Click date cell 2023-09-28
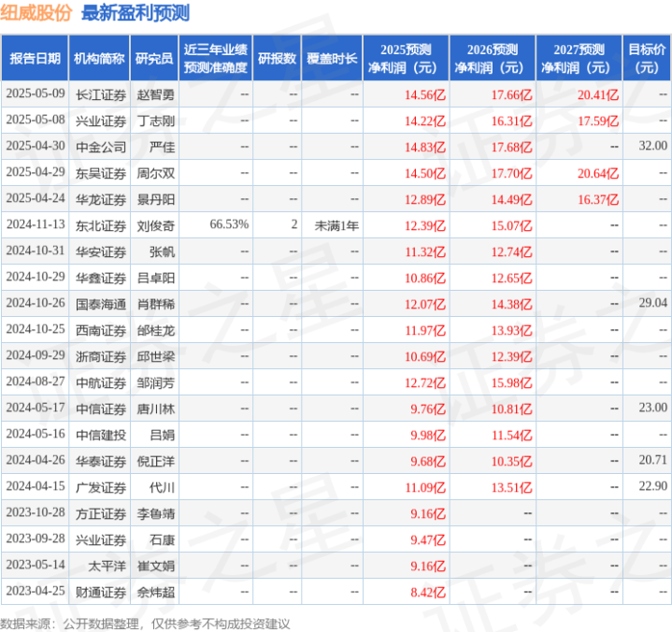The image size is (672, 632). pyautogui.click(x=36, y=539)
